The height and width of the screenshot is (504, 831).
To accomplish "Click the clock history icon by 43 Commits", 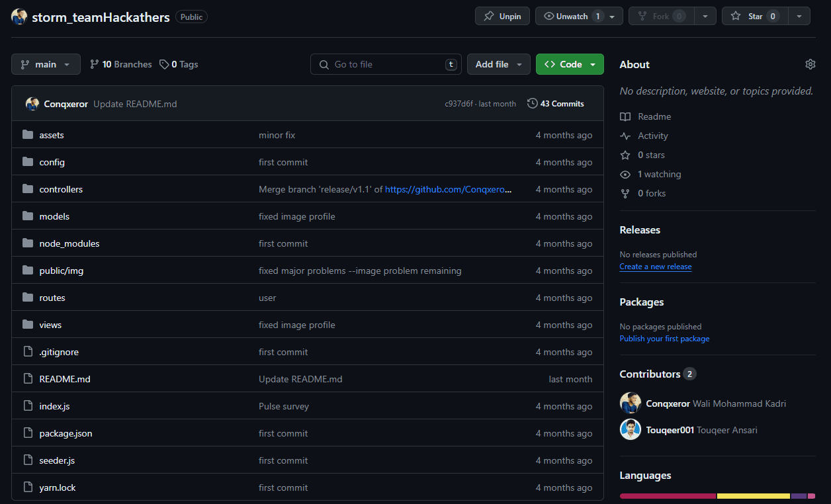I will (x=533, y=104).
